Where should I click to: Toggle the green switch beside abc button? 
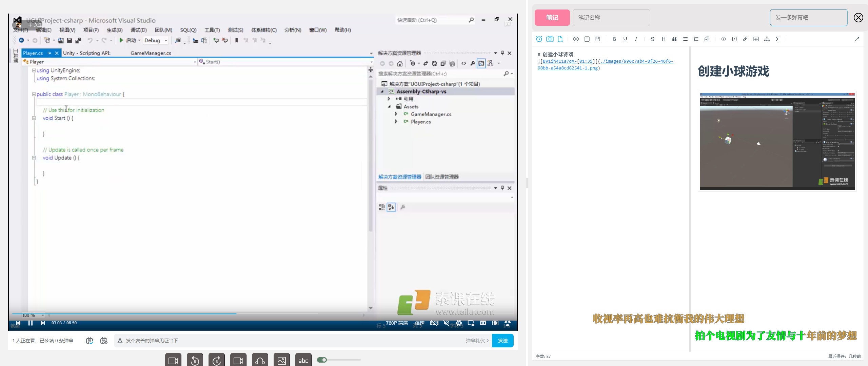322,360
